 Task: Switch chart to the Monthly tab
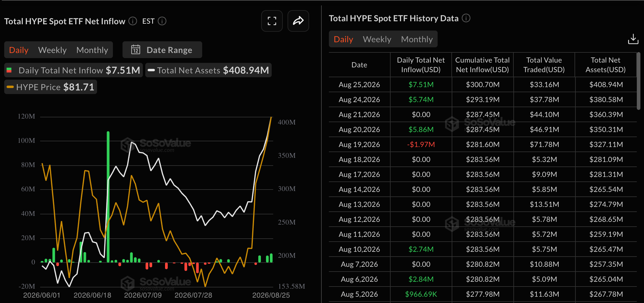click(92, 50)
